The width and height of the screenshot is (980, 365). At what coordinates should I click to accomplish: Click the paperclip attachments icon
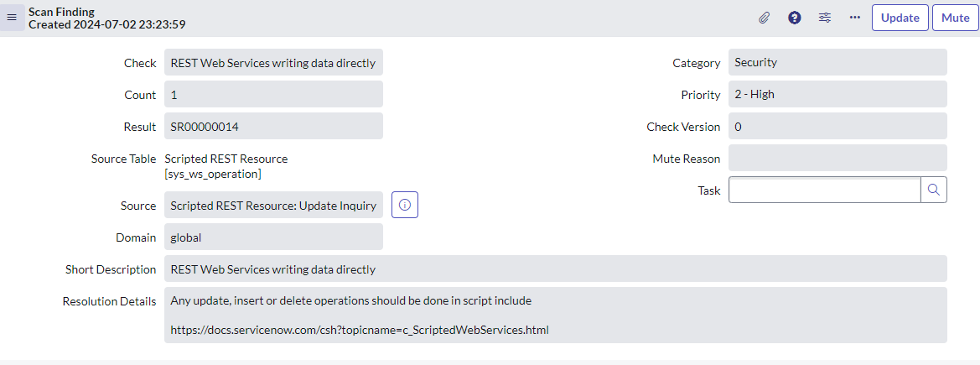(x=764, y=18)
